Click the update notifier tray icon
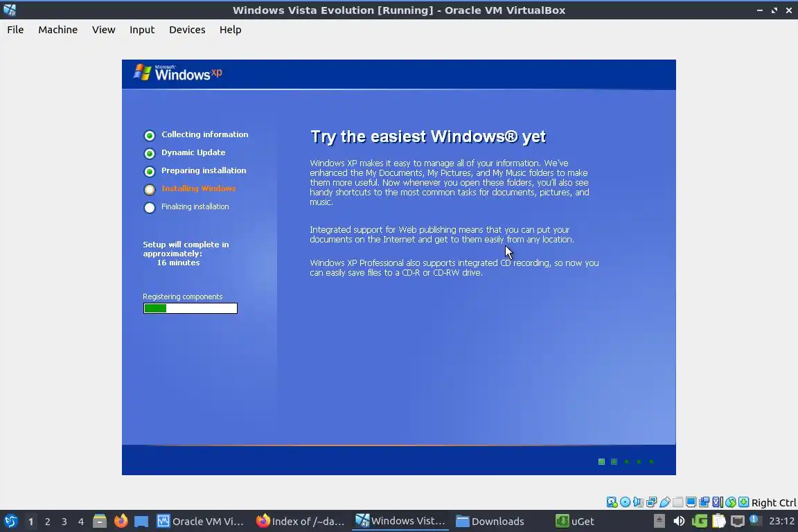 756,520
